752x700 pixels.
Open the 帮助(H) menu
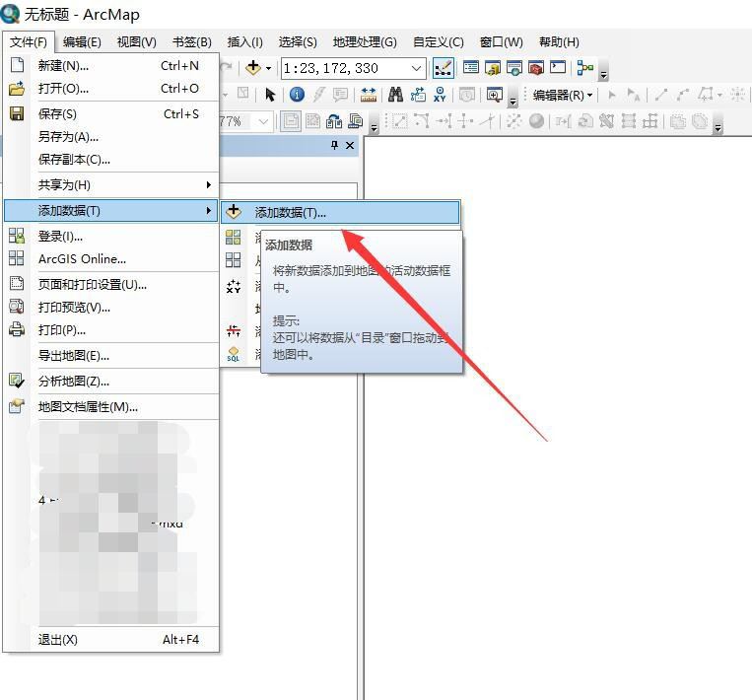point(559,42)
